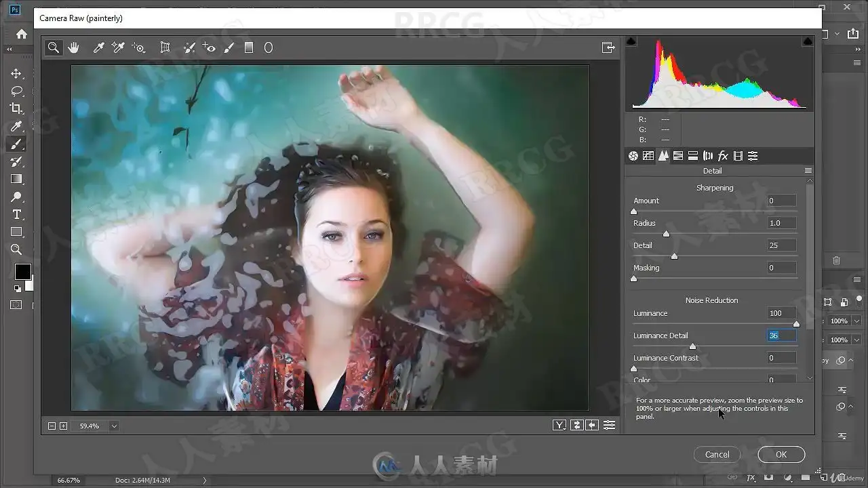This screenshot has width=868, height=488.
Task: Open the Split Toning panel tab
Action: 693,156
